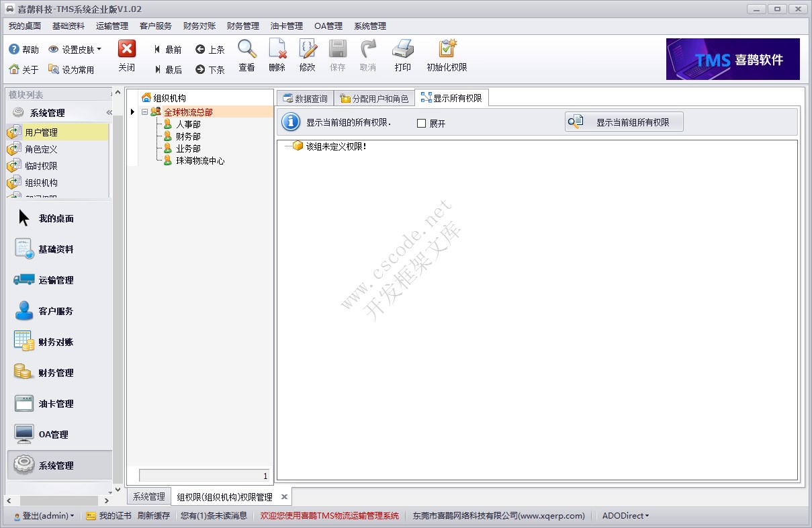Move to next record with 下条
The height and width of the screenshot is (528, 812).
coord(210,70)
